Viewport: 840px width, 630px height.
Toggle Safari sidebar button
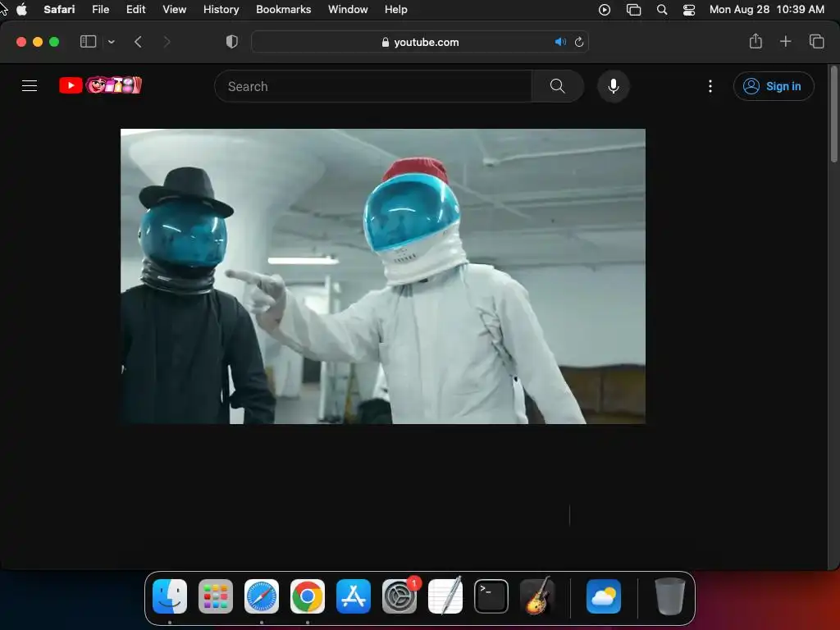click(88, 42)
